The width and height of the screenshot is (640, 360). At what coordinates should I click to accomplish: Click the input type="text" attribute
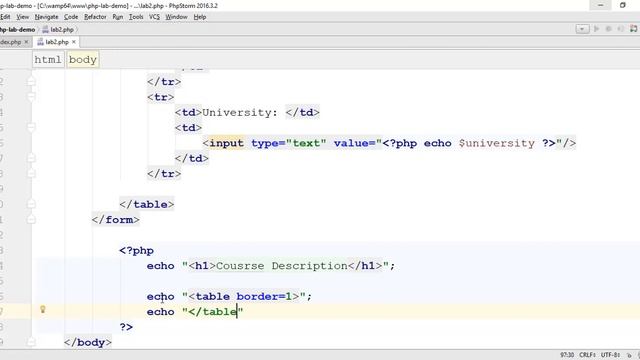pyautogui.click(x=289, y=143)
